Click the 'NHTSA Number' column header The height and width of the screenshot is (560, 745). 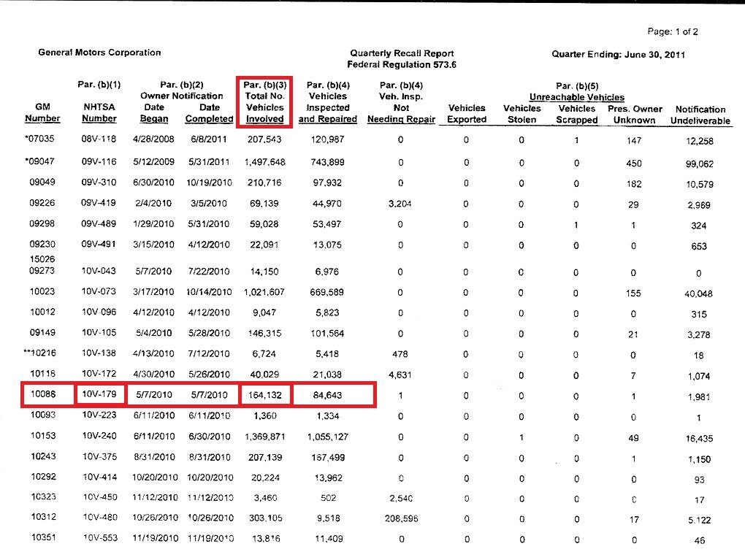(99, 113)
